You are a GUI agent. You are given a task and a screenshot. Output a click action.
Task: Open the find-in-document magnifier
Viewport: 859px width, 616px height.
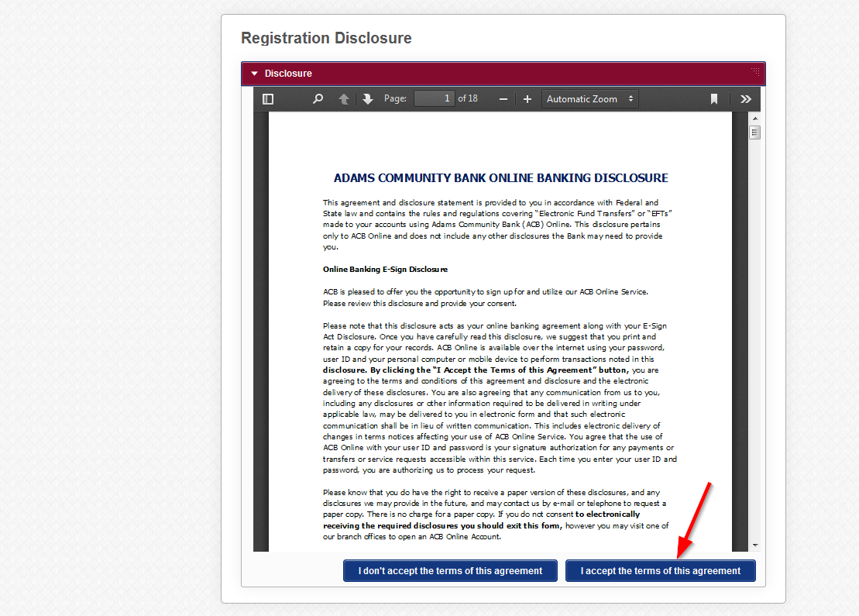[318, 99]
